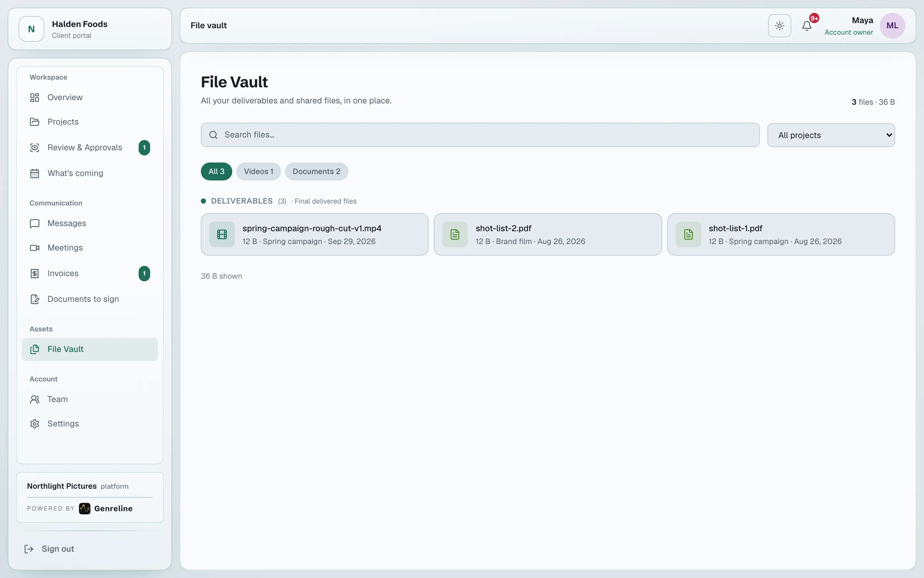Image resolution: width=924 pixels, height=578 pixels.
Task: Click the DELIVERABLES section heading
Action: click(242, 201)
